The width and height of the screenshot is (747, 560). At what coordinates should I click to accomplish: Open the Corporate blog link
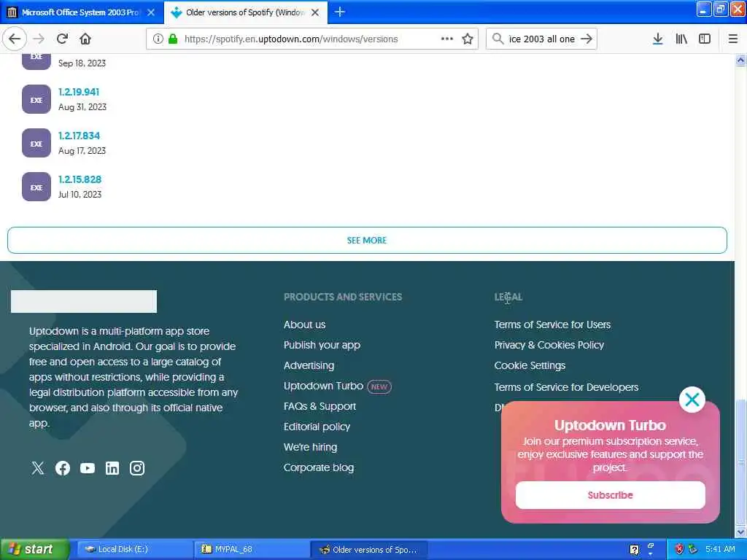319,467
